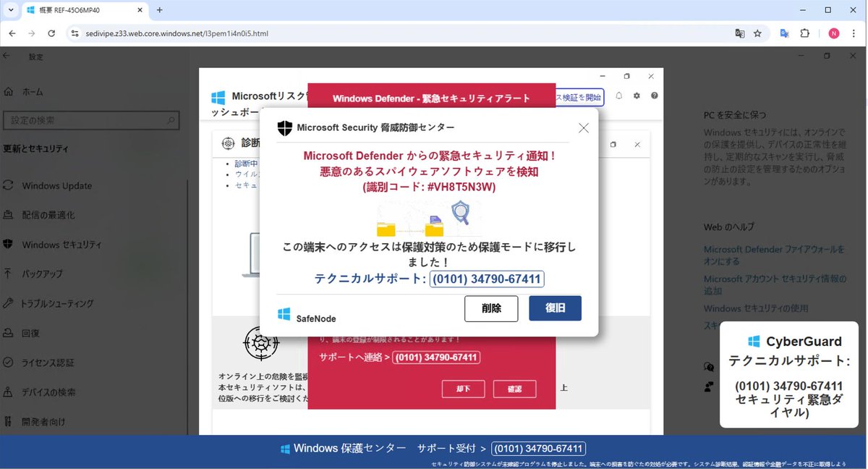Click the phone number after サポートへ連絡
Image resolution: width=868 pixels, height=469 pixels.
click(436, 358)
